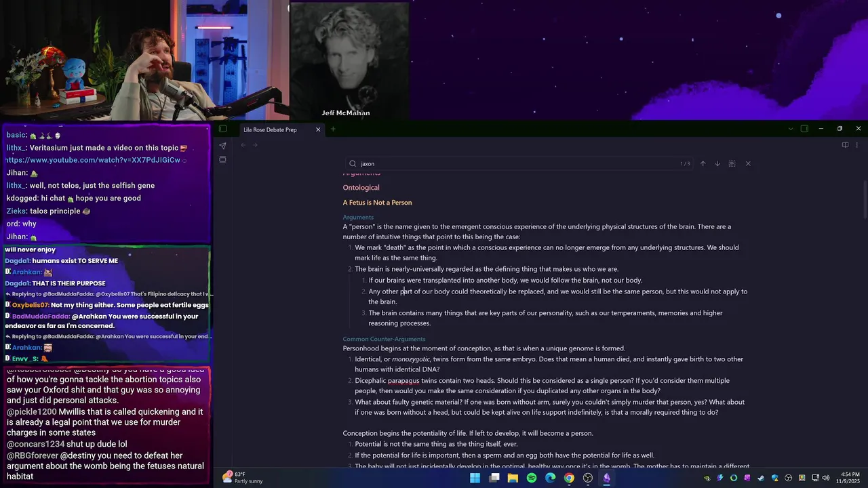Go to previous search match
The height and width of the screenshot is (488, 868).
click(x=703, y=163)
